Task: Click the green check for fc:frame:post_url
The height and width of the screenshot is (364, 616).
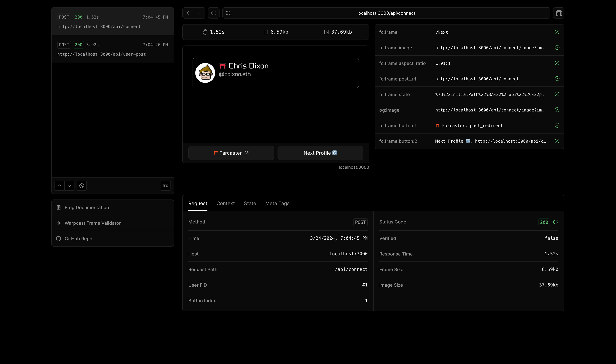Action: (557, 79)
